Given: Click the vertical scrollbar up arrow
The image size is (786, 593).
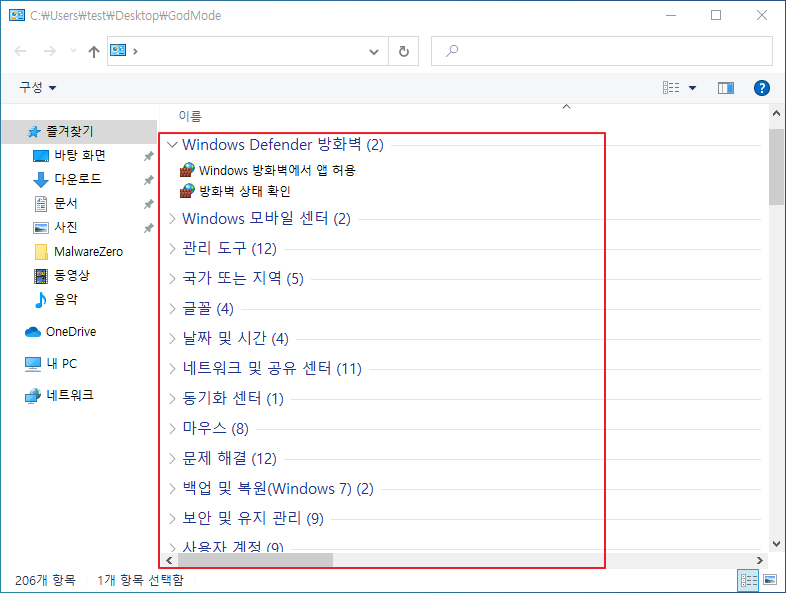Looking at the screenshot, I should click(x=776, y=113).
